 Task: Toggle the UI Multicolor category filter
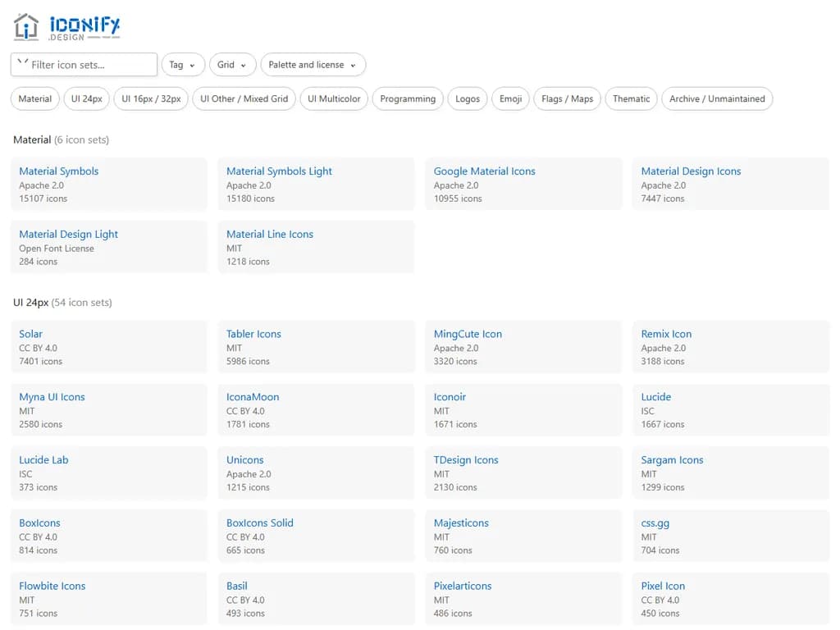[x=333, y=98]
